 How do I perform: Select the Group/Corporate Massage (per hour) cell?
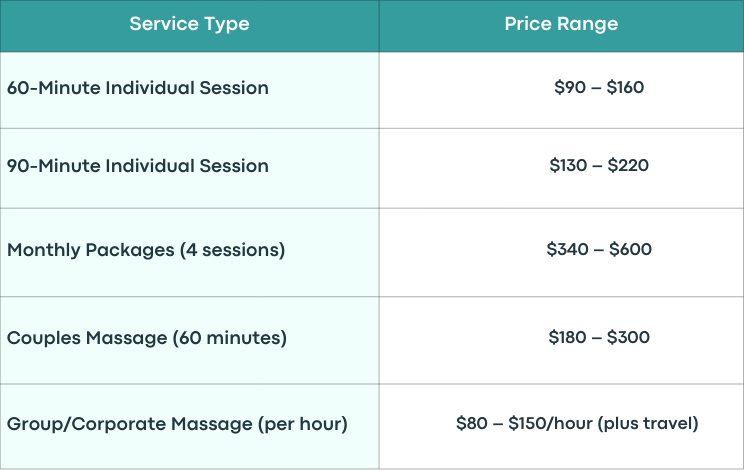pyautogui.click(x=189, y=426)
